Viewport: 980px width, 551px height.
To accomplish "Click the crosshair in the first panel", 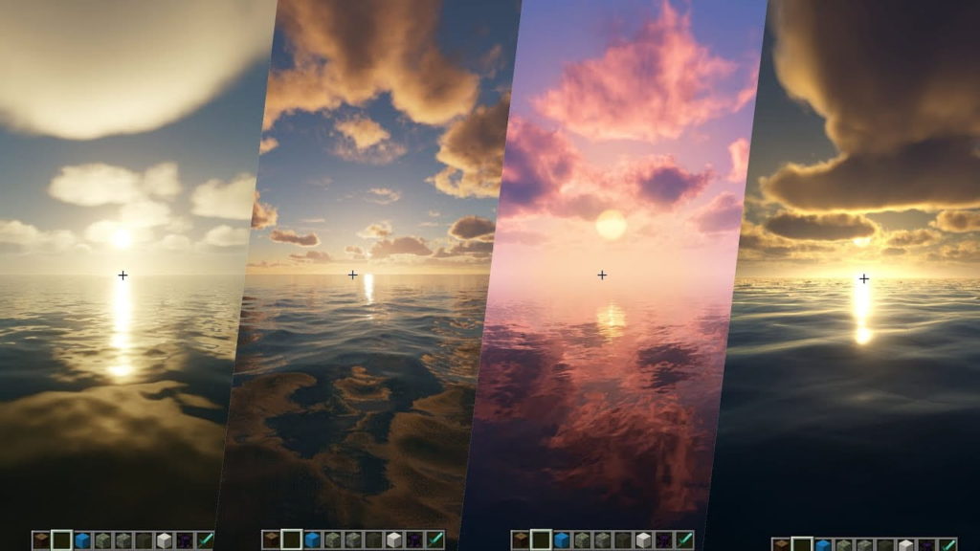I will (122, 275).
